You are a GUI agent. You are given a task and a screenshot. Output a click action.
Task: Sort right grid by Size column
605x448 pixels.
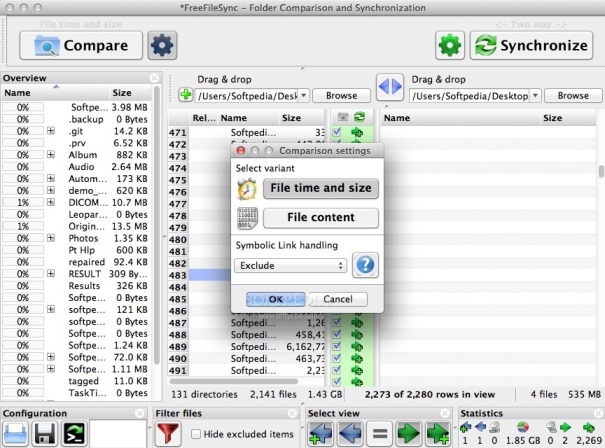pos(568,118)
